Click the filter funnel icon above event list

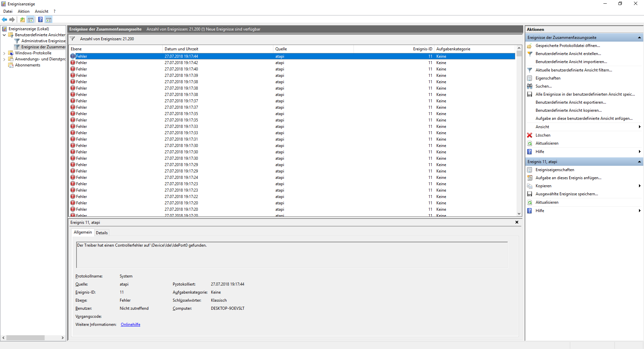72,39
